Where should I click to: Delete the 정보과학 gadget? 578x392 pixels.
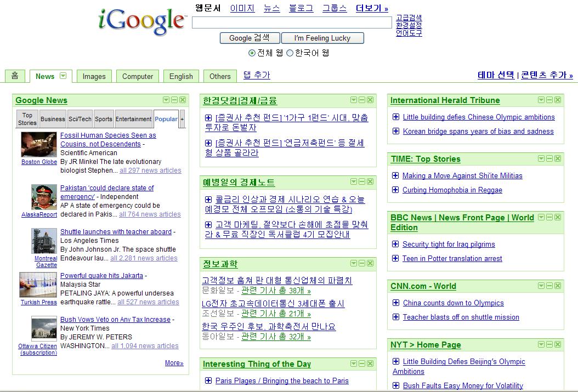coord(370,263)
